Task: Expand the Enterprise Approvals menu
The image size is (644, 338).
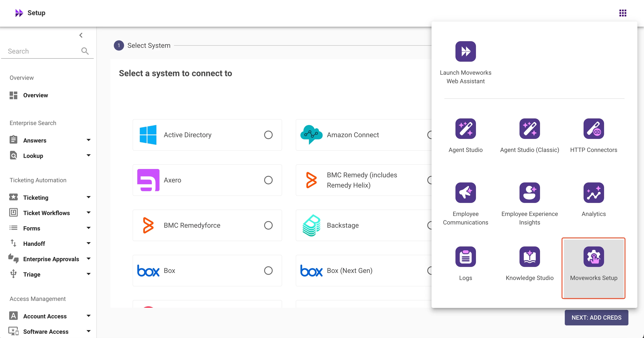Action: 88,259
